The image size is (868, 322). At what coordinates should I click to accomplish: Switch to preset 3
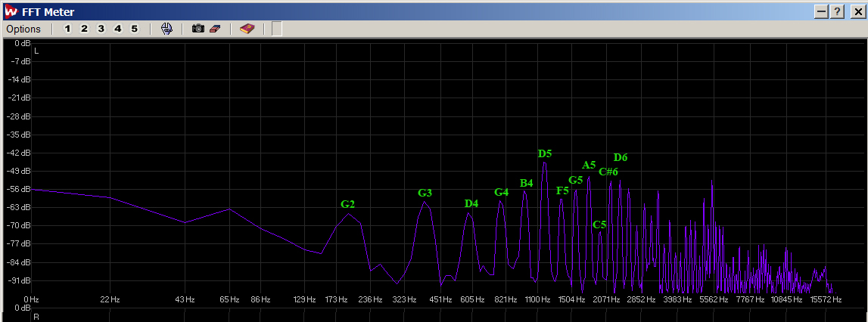click(101, 29)
